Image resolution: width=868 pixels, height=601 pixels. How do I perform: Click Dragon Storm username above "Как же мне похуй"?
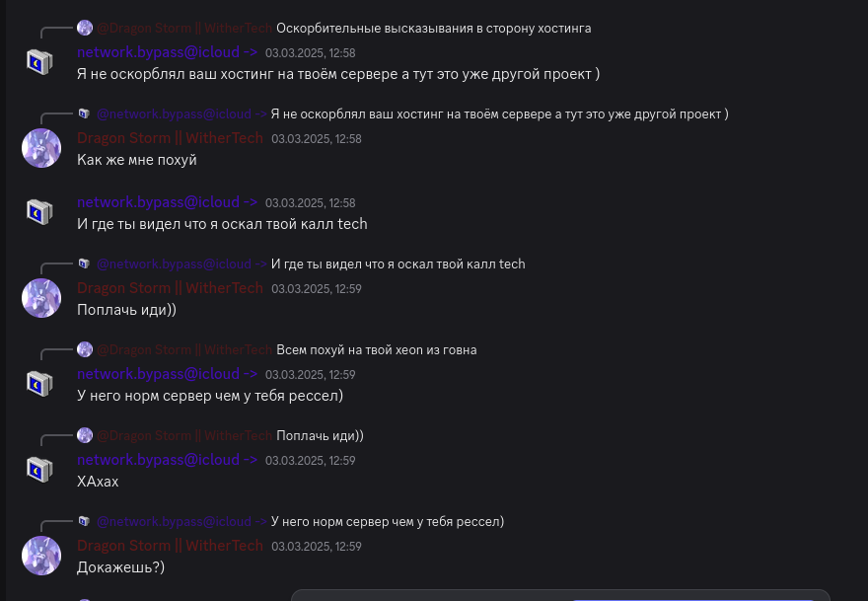point(170,138)
